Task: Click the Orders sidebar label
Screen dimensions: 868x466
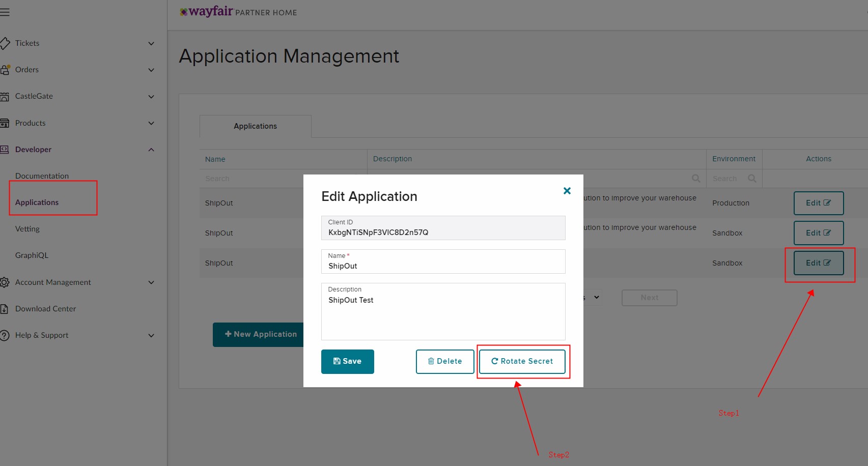Action: point(27,70)
